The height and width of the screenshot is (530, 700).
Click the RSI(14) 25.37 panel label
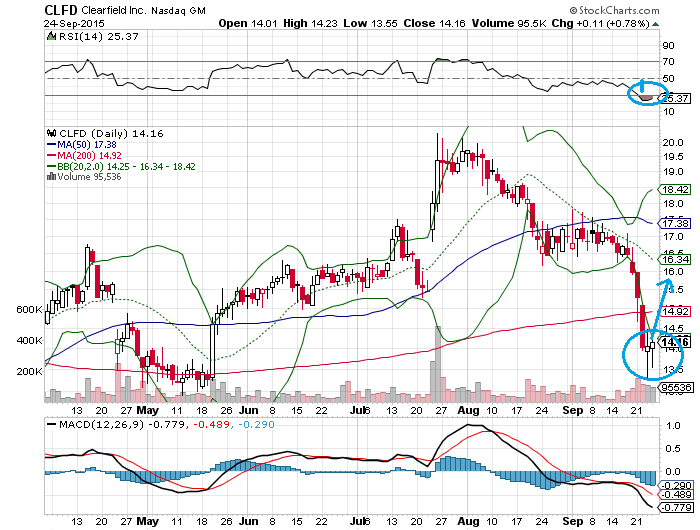click(x=99, y=37)
